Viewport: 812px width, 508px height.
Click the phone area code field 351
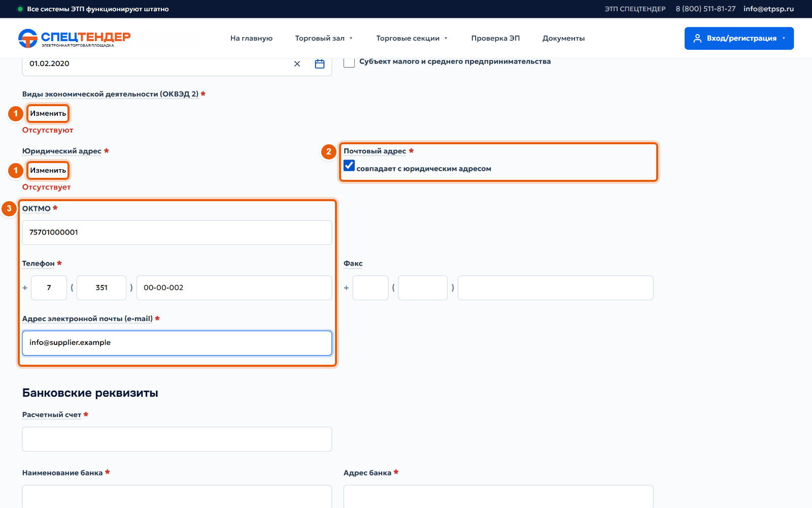101,288
